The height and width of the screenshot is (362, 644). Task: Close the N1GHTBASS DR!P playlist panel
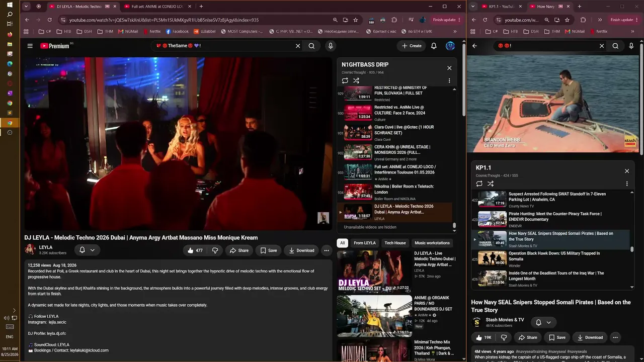[x=449, y=68]
